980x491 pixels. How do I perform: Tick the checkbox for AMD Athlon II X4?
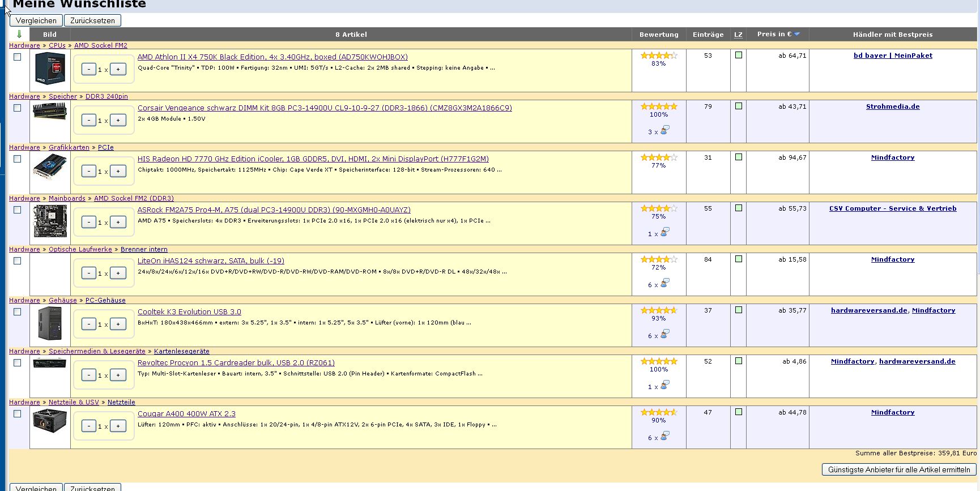(x=18, y=57)
